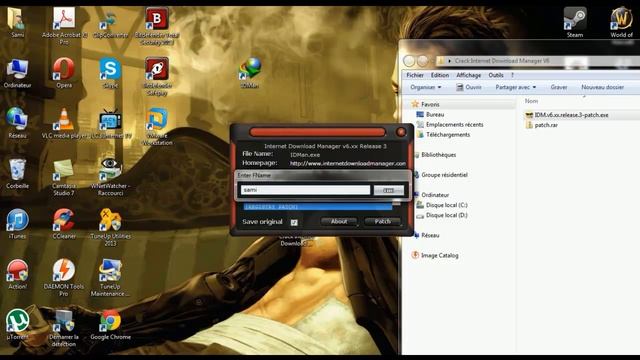Open the Fichier menu in Explorer
The width and height of the screenshot is (640, 360).
pos(415,75)
